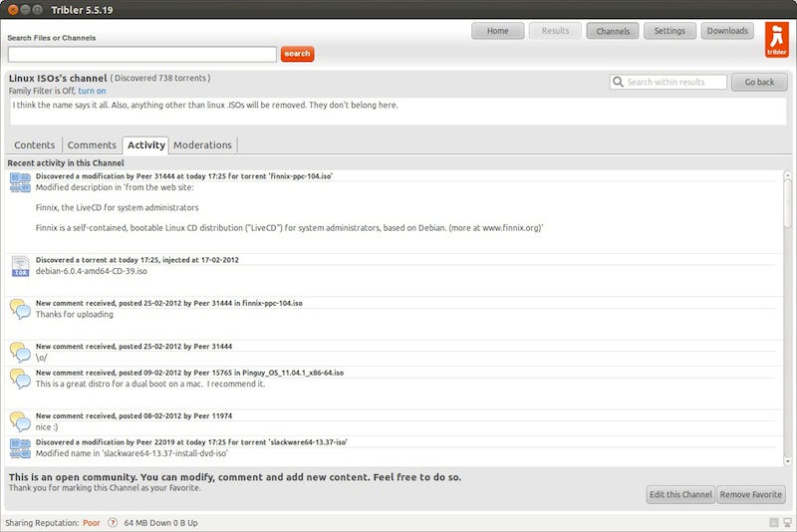Click 'New comment received' header by Peer 11974
This screenshot has height=532, width=797.
(133, 415)
